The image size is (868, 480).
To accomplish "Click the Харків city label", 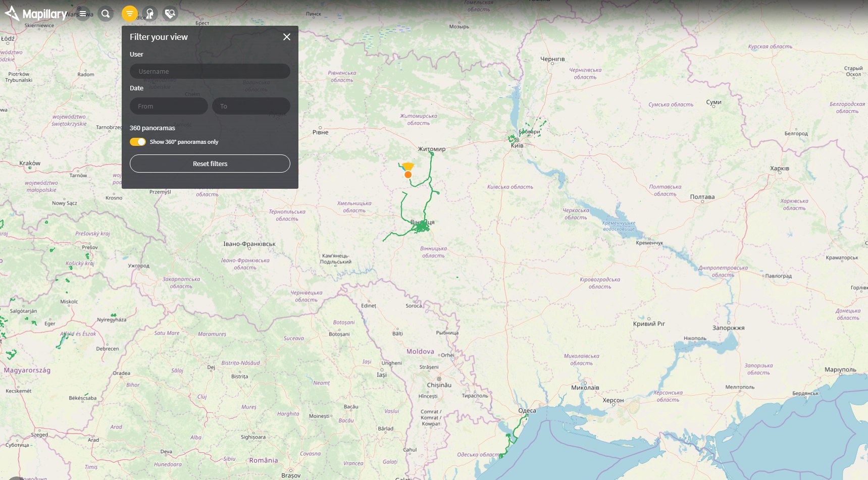I will pos(780,169).
